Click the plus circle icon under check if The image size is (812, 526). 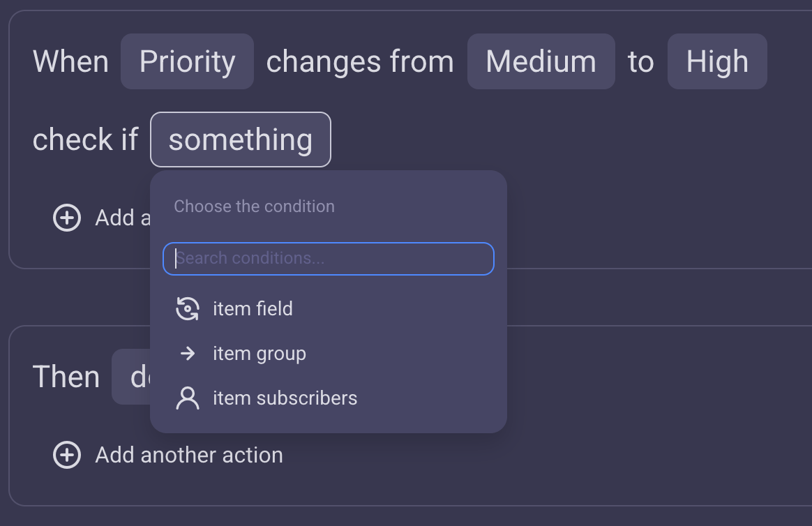[x=67, y=218]
